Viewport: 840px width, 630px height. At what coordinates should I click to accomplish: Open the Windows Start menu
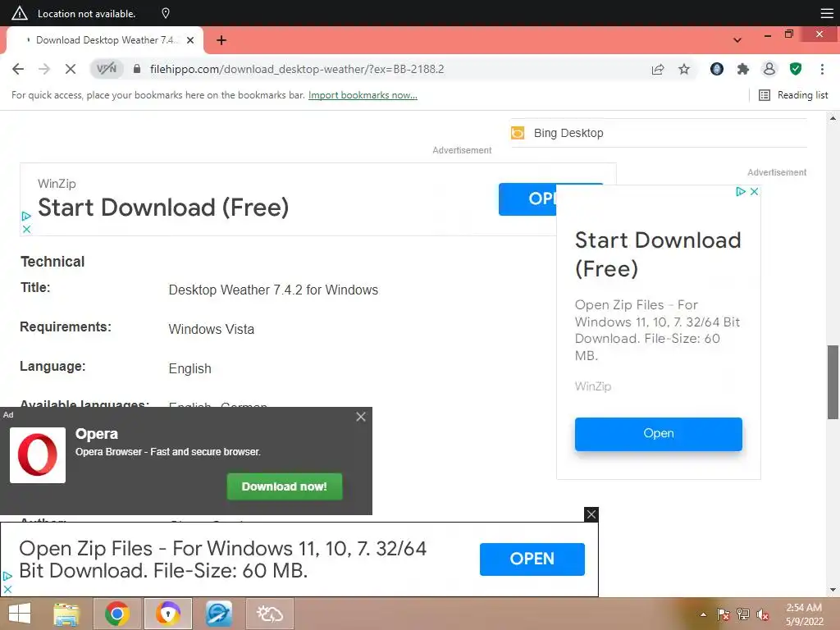tap(20, 614)
